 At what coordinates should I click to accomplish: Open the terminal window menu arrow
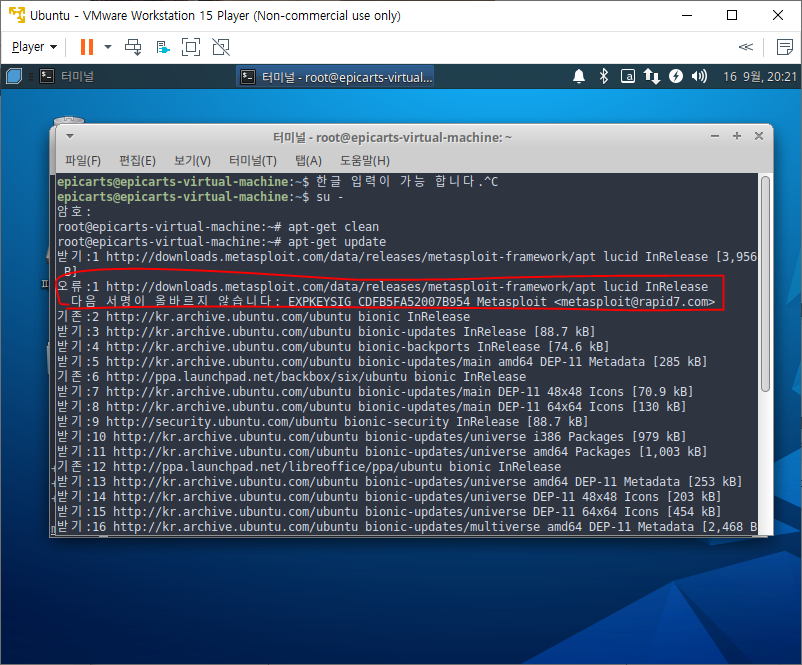click(x=70, y=137)
